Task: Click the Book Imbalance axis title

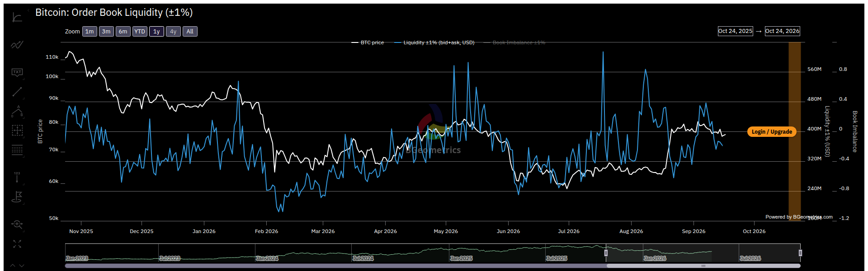Action: point(855,131)
